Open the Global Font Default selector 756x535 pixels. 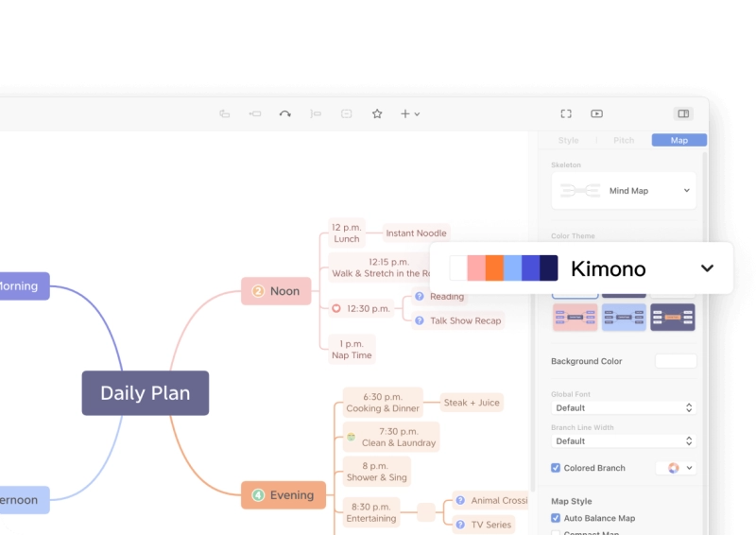click(x=624, y=408)
